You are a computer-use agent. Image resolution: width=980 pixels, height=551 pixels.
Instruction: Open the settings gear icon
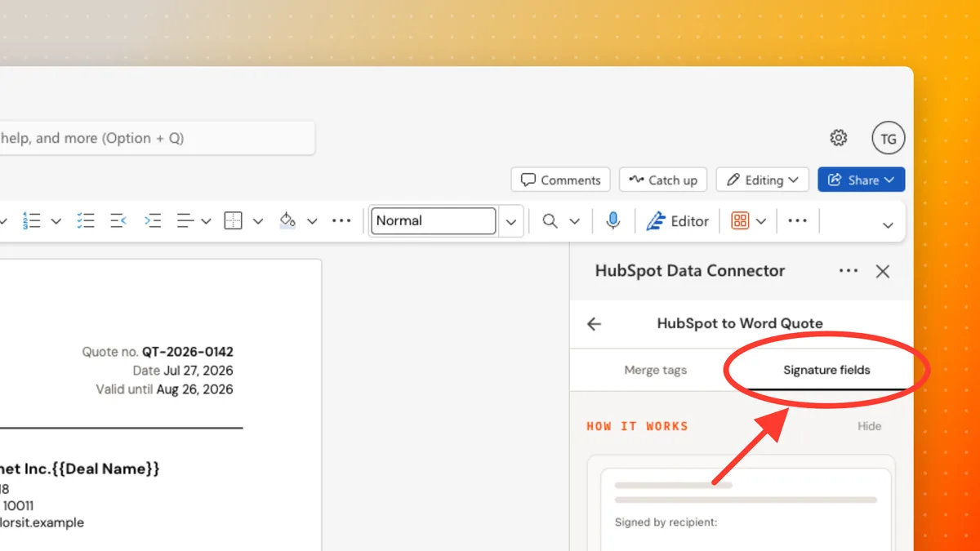(x=839, y=138)
